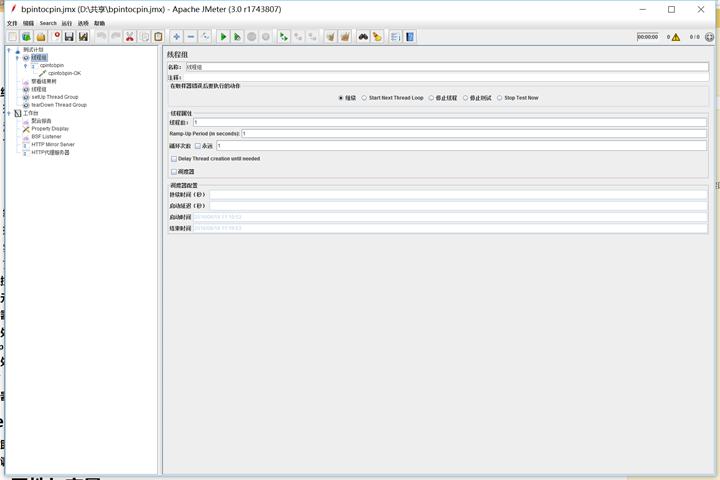Select setUp Thread Group node
The height and width of the screenshot is (480, 720).
tap(55, 97)
